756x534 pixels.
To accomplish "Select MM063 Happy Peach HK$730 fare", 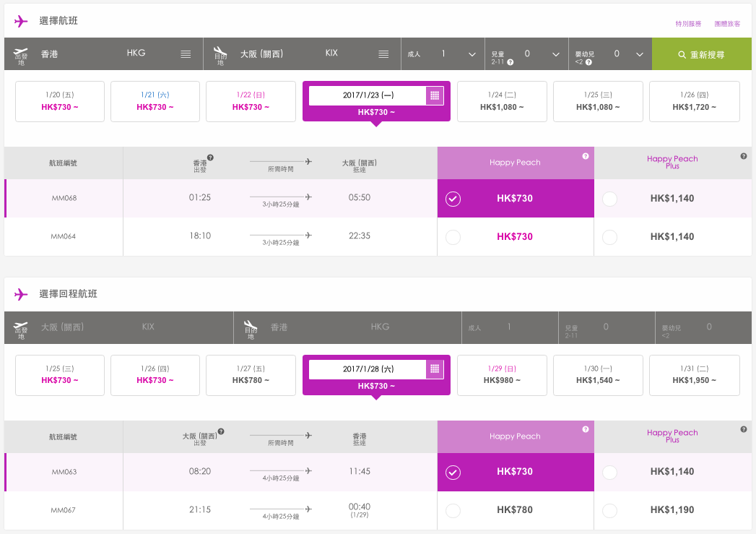I will [516, 472].
